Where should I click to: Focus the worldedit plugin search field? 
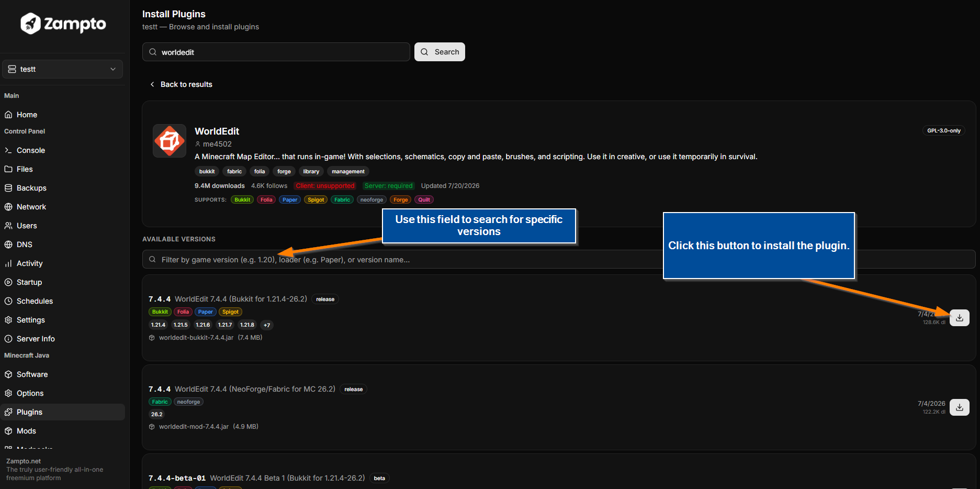tap(276, 52)
